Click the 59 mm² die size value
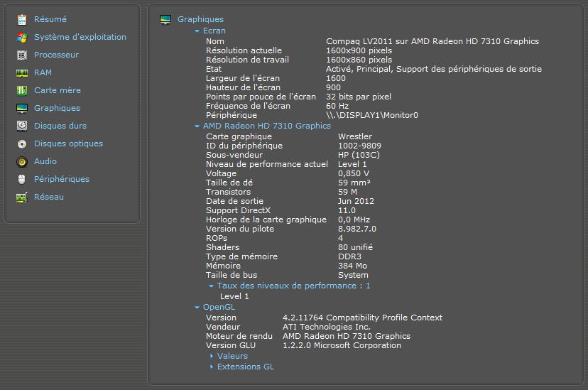 click(x=354, y=183)
